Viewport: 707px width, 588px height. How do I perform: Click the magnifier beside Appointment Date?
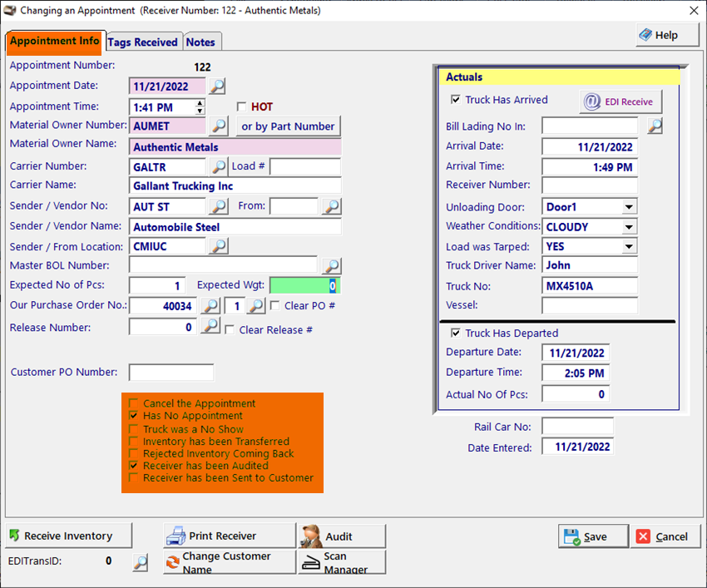tap(216, 86)
